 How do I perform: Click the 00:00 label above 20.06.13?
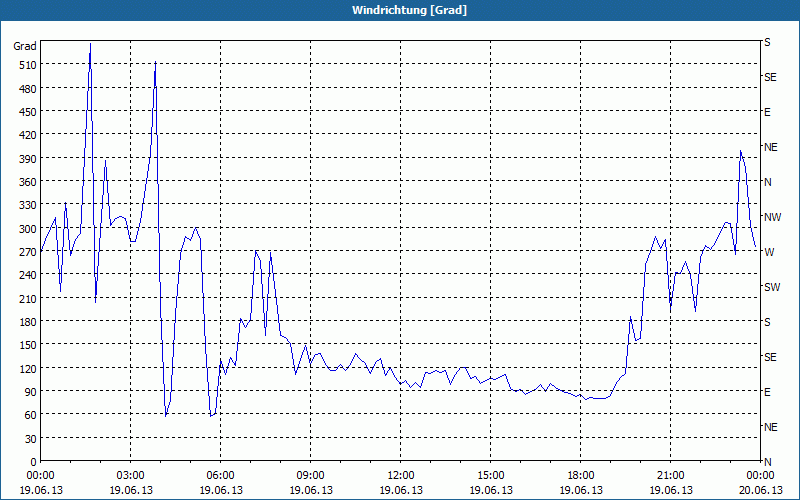(x=761, y=476)
